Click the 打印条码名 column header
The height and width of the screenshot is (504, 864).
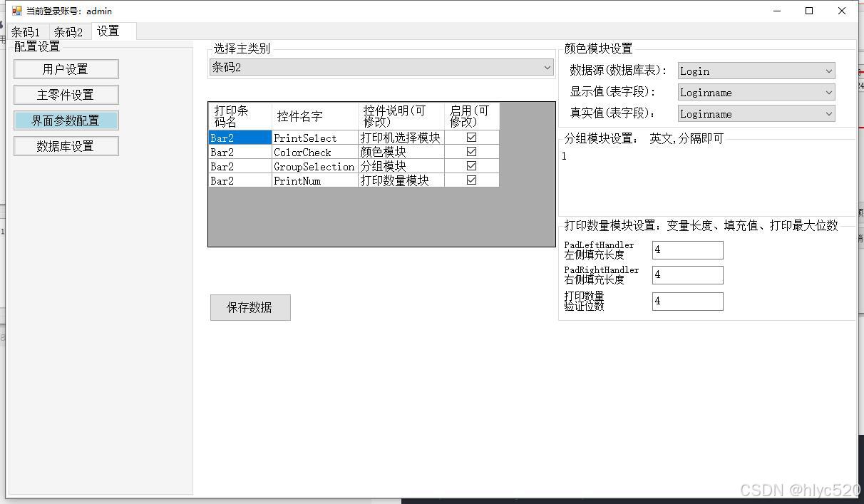click(x=240, y=116)
